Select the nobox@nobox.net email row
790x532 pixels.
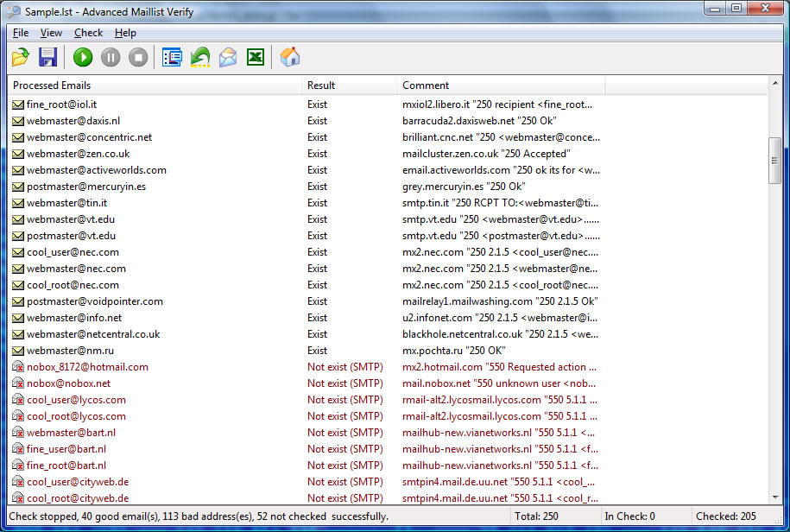pos(68,383)
